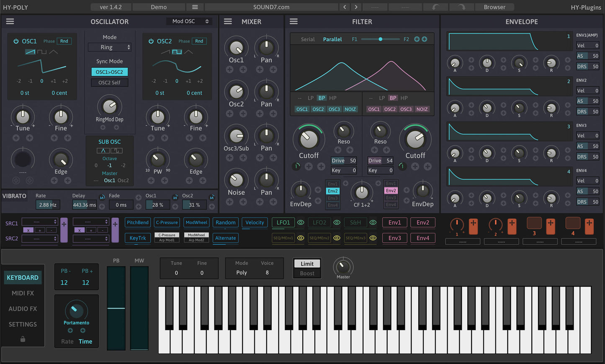
Task: Click filter 1 Drive value 50
Action: point(344,161)
